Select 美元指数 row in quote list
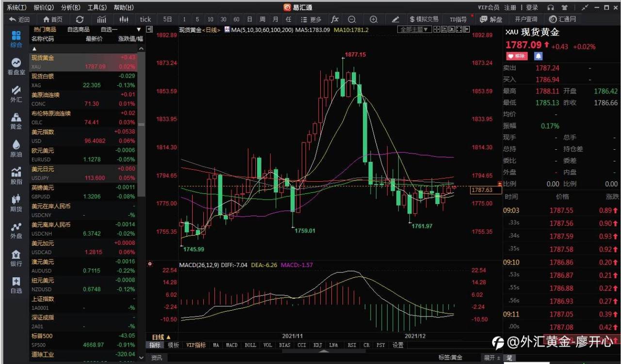The width and height of the screenshot is (621, 364). pyautogui.click(x=83, y=136)
